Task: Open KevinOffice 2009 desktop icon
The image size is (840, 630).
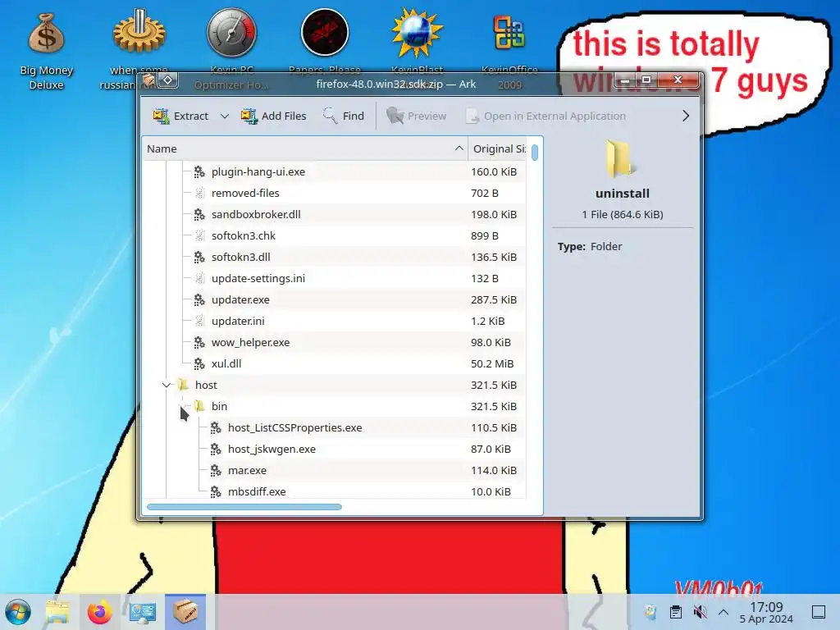Action: tap(509, 33)
